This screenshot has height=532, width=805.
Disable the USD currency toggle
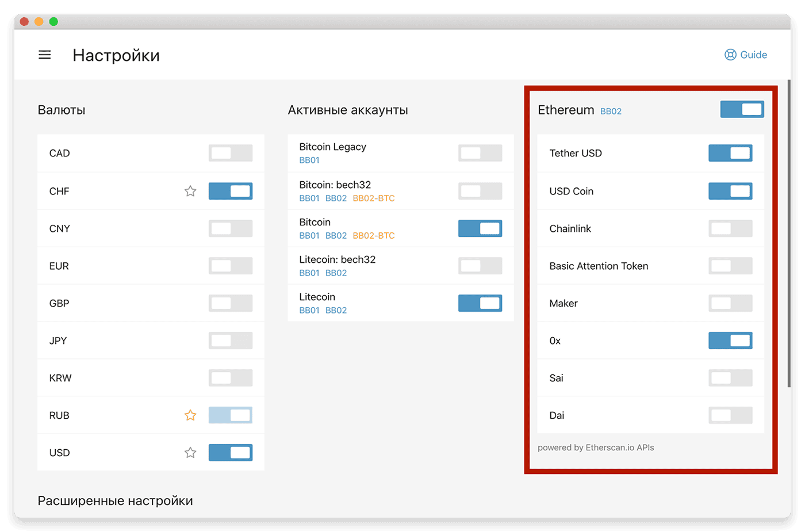pos(231,453)
